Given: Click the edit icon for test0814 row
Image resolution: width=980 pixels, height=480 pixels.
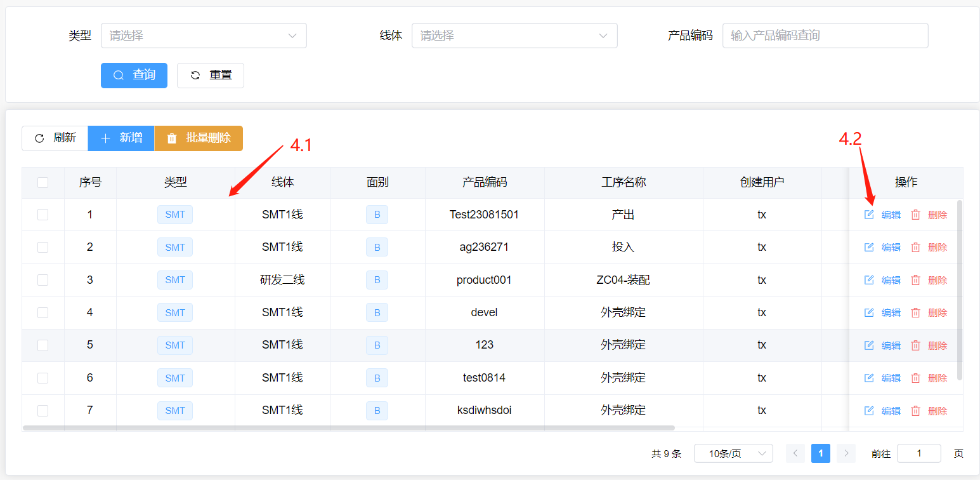Looking at the screenshot, I should [869, 378].
